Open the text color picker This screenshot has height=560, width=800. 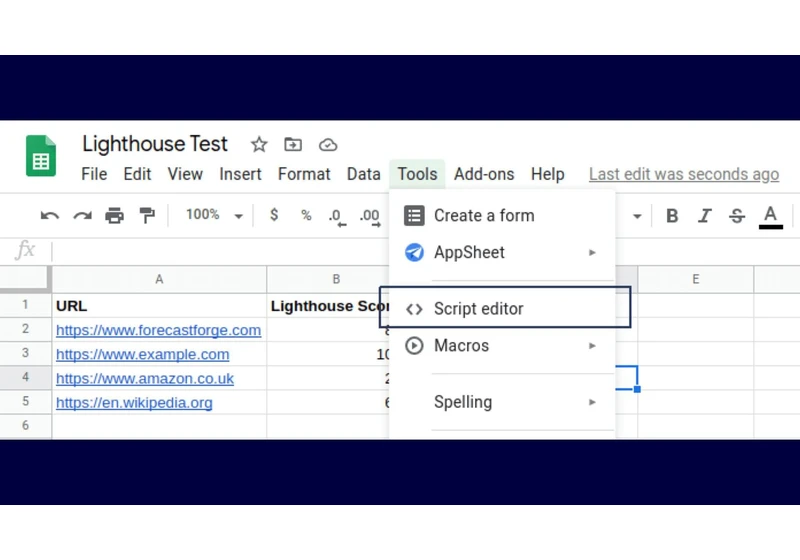(770, 217)
